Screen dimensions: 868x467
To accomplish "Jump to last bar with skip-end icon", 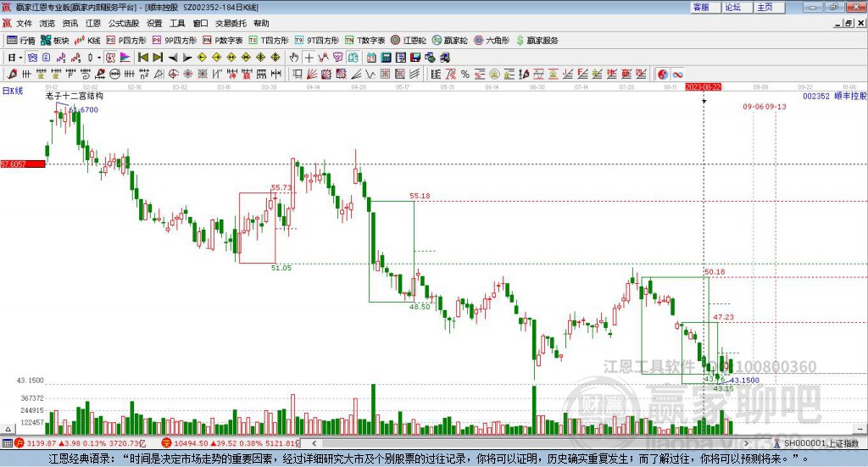I will pos(158,58).
